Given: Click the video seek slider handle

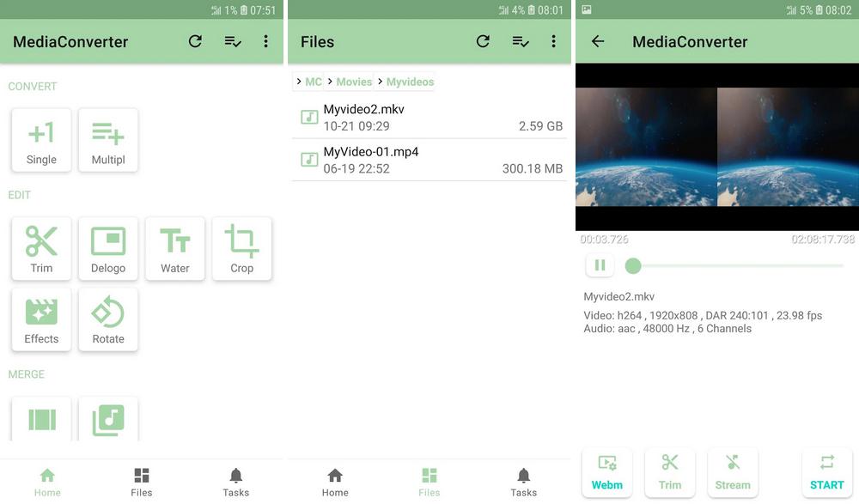Looking at the screenshot, I should [x=633, y=266].
